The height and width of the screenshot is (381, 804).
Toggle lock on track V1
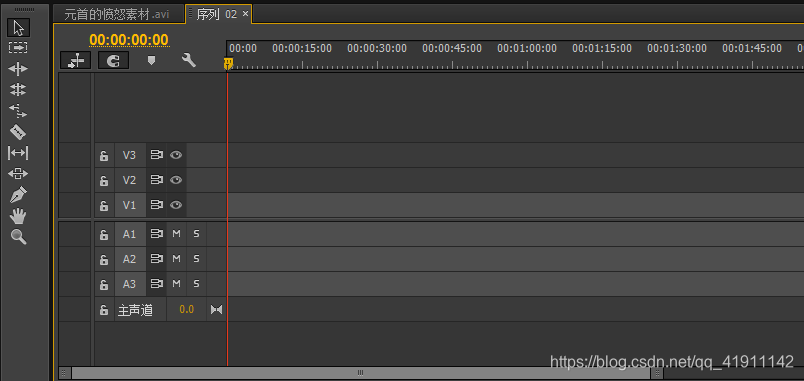pos(104,206)
